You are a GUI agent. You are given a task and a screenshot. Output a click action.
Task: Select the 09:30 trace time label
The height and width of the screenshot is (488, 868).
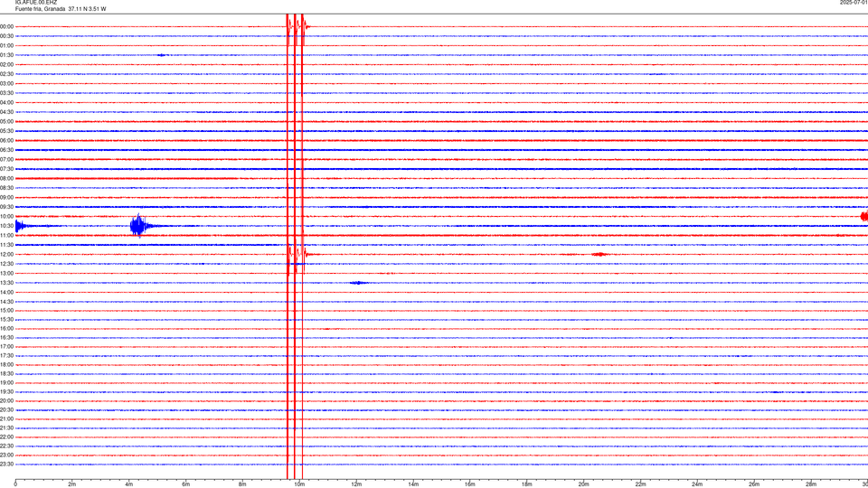(6, 207)
